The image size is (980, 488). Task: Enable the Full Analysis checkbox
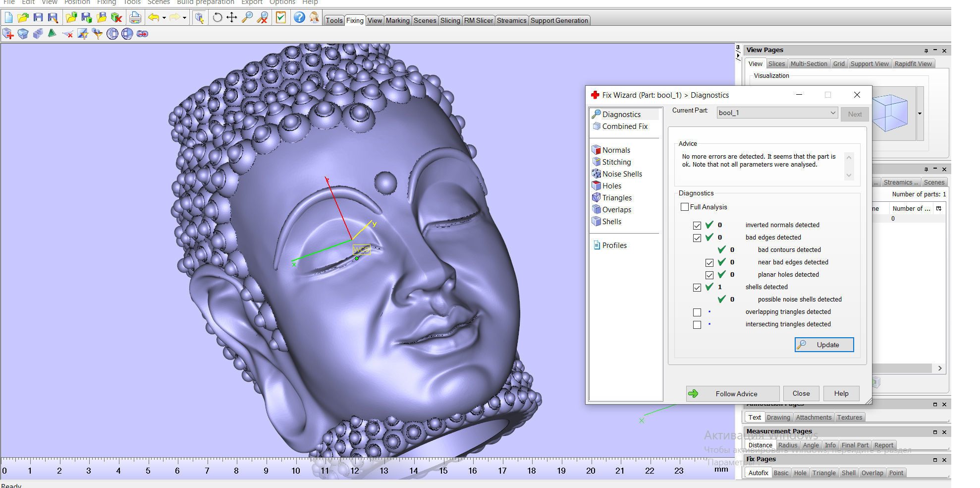(x=685, y=207)
